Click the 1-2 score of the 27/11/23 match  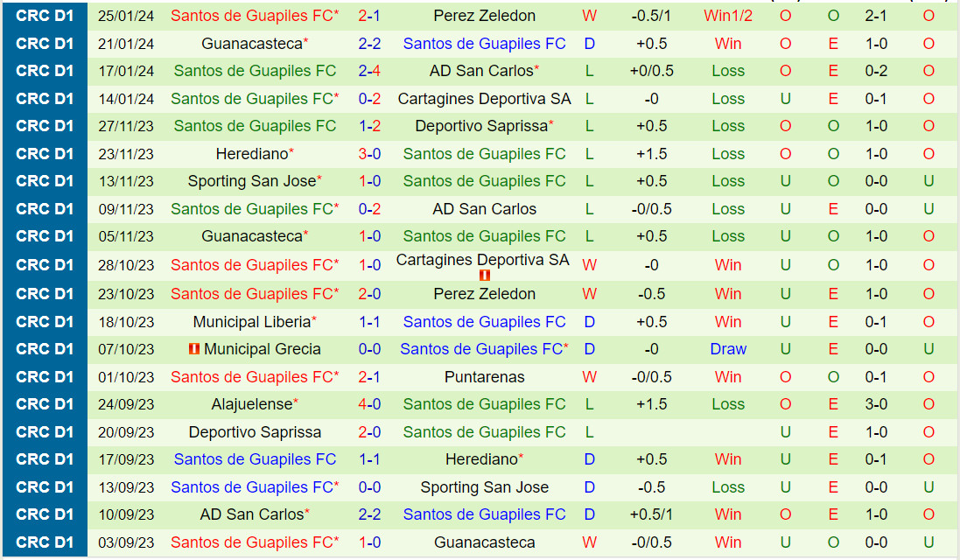tap(369, 126)
